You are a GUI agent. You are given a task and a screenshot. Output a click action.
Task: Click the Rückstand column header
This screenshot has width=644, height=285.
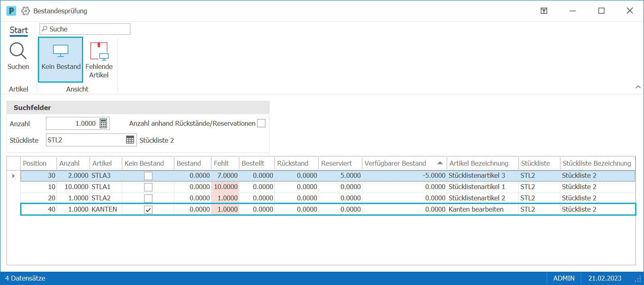click(297, 163)
